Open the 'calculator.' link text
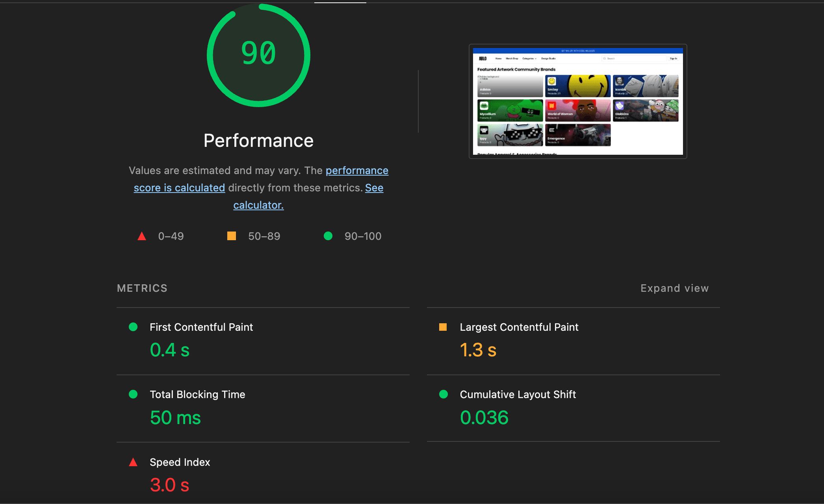The image size is (824, 504). point(258,205)
